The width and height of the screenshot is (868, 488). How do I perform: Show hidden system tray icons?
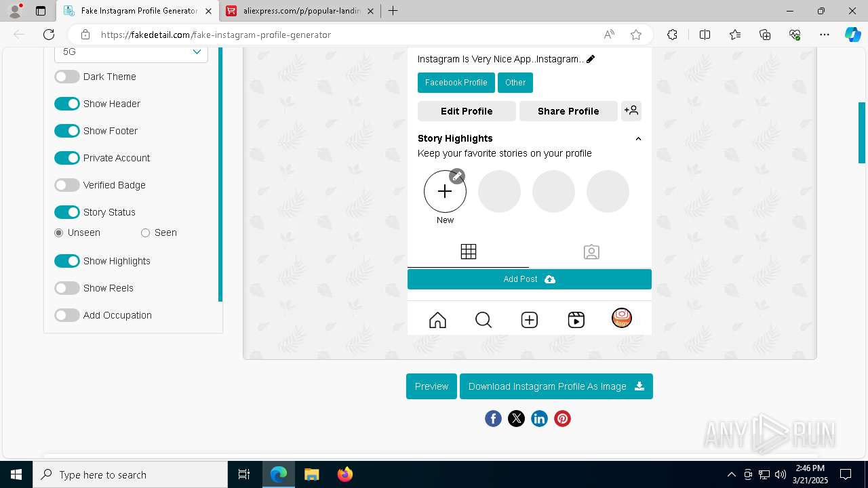tap(731, 474)
